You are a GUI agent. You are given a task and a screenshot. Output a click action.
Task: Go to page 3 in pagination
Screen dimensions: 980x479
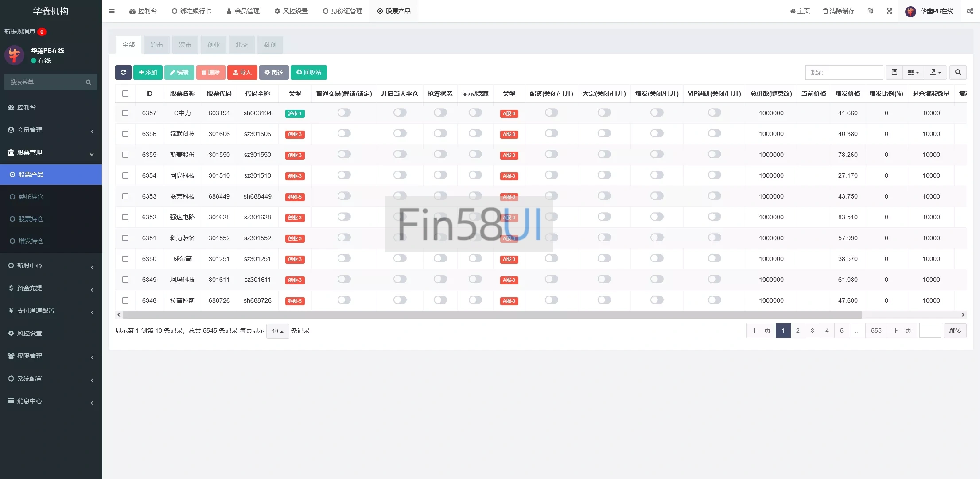tap(812, 331)
